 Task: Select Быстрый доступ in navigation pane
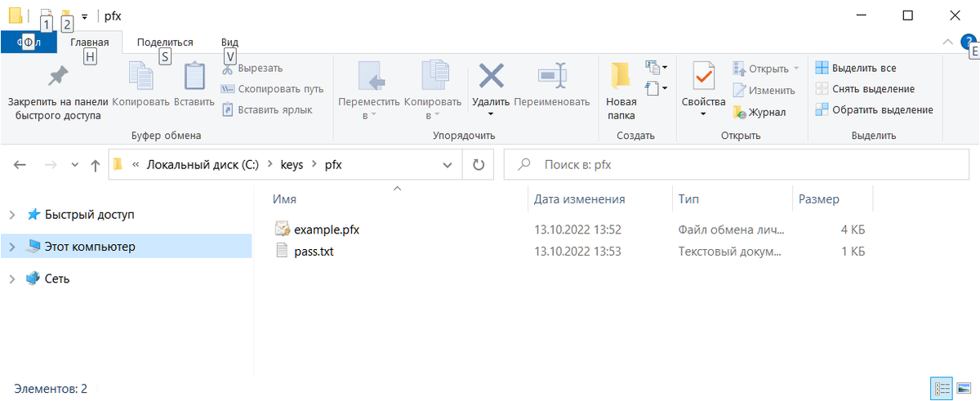pos(90,215)
